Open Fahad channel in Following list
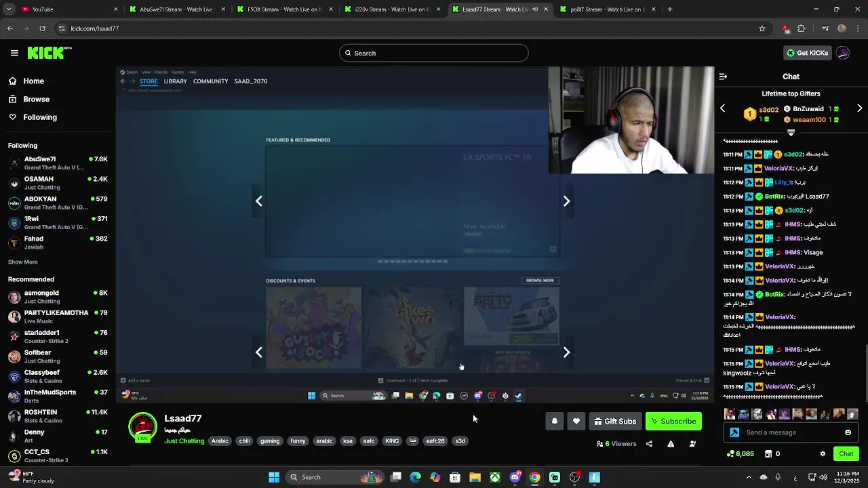This screenshot has height=488, width=868. pos(58,243)
